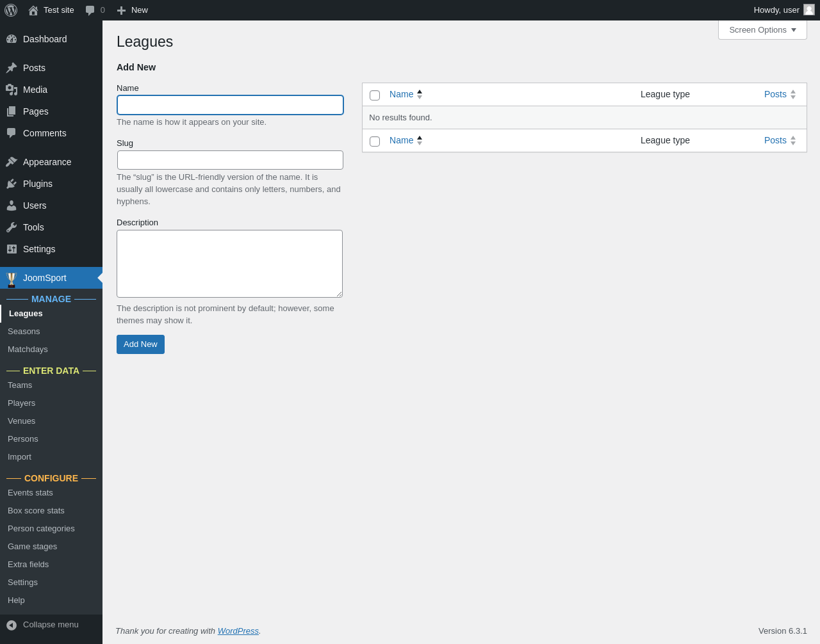Viewport: 820px width, 644px height.
Task: Click sort arrows beside bottom Posts header
Action: pos(793,140)
